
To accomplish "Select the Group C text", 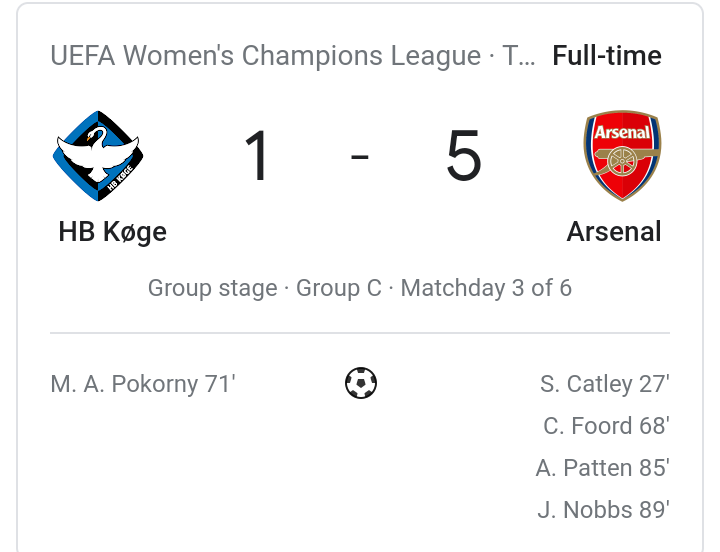I will tap(339, 288).
